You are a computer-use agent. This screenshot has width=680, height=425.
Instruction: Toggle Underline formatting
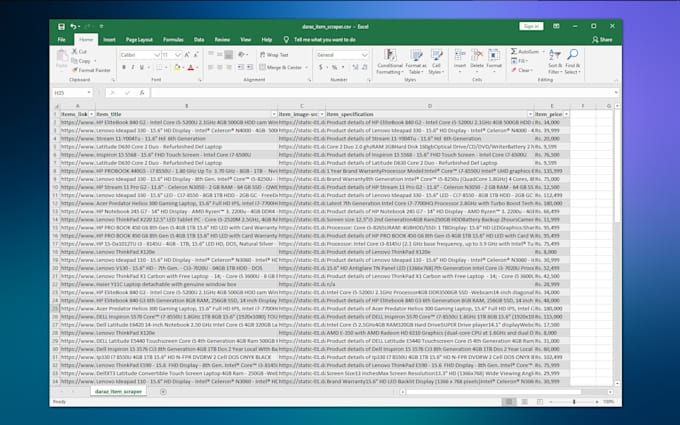click(x=141, y=67)
